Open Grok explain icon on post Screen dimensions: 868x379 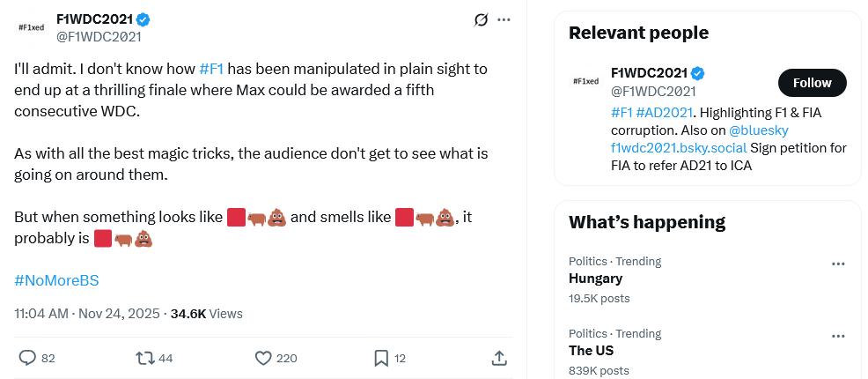(481, 19)
